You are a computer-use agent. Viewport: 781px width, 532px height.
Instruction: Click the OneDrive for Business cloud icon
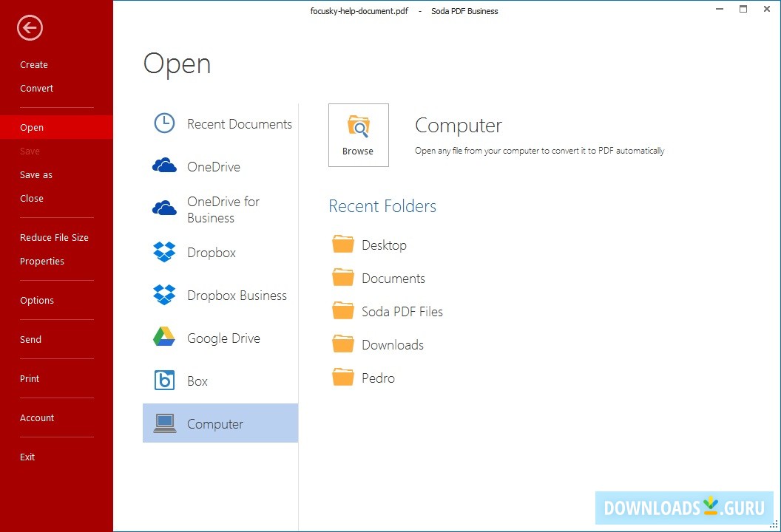coord(164,208)
